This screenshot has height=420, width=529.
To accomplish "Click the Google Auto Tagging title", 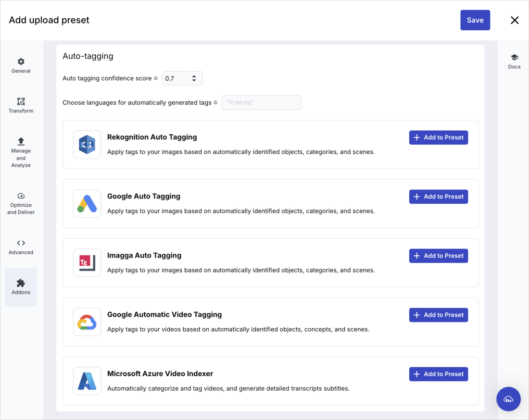I will pyautogui.click(x=144, y=196).
